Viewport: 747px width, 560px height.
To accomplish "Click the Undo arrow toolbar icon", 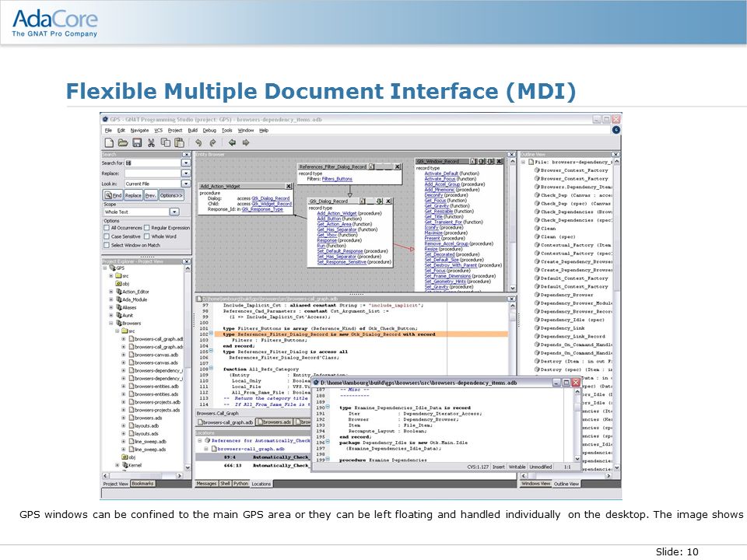I will click(x=198, y=142).
